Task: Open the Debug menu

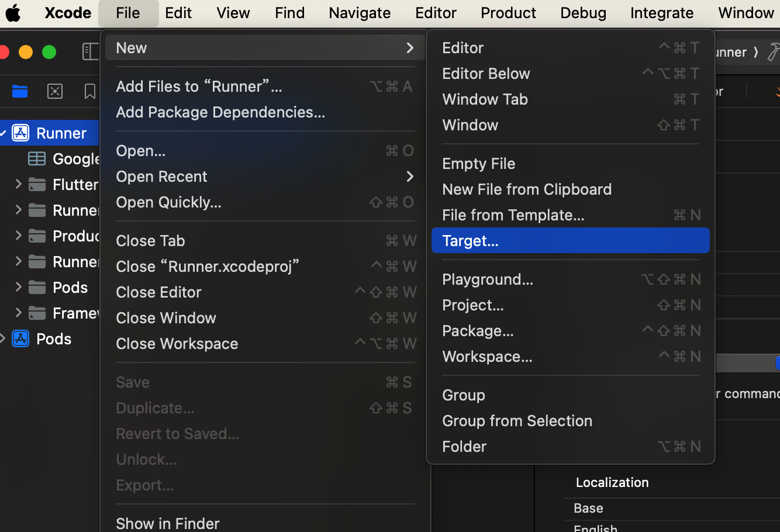Action: tap(583, 12)
